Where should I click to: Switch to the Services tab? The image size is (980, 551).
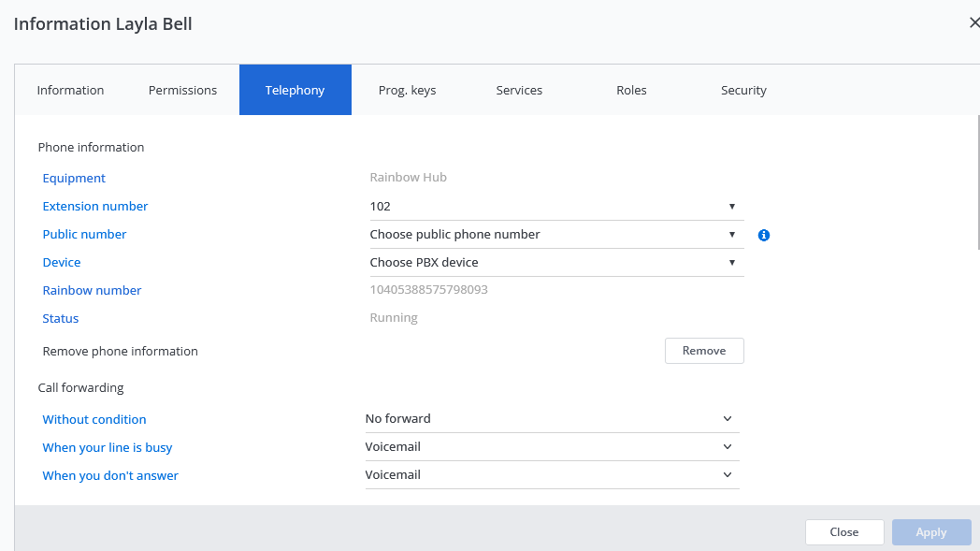[x=519, y=91]
